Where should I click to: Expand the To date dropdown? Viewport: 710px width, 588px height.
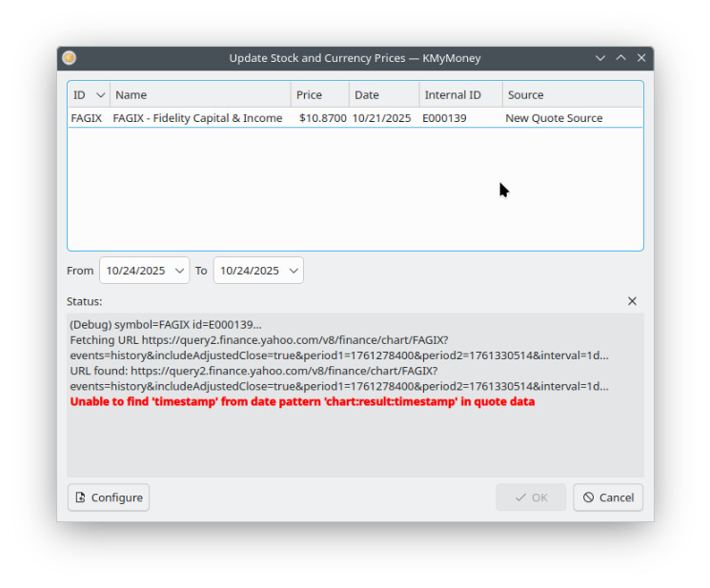click(x=293, y=271)
